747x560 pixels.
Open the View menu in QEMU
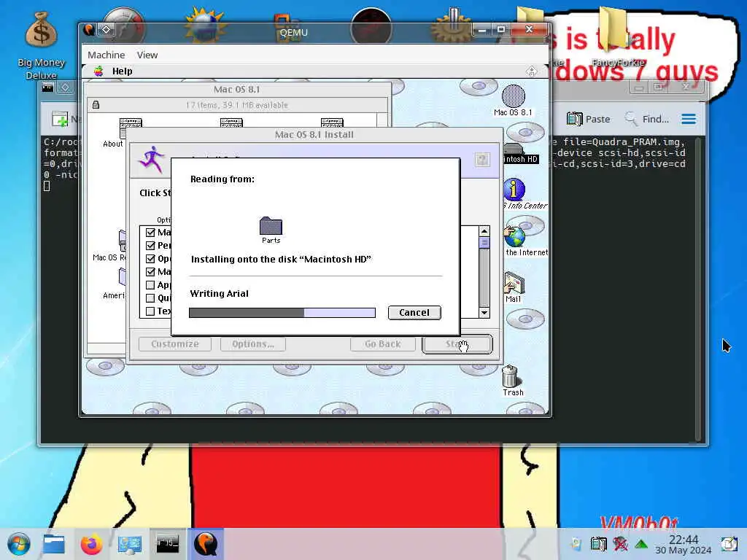pos(147,55)
